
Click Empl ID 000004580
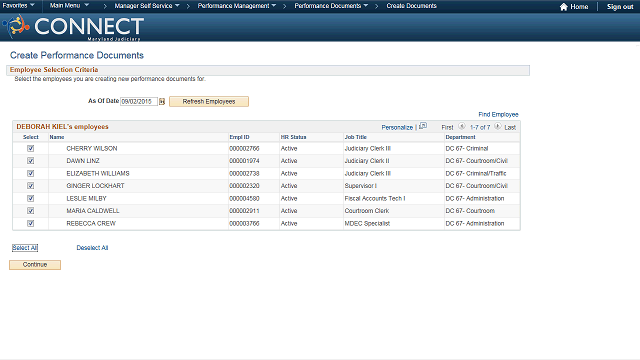[244, 198]
